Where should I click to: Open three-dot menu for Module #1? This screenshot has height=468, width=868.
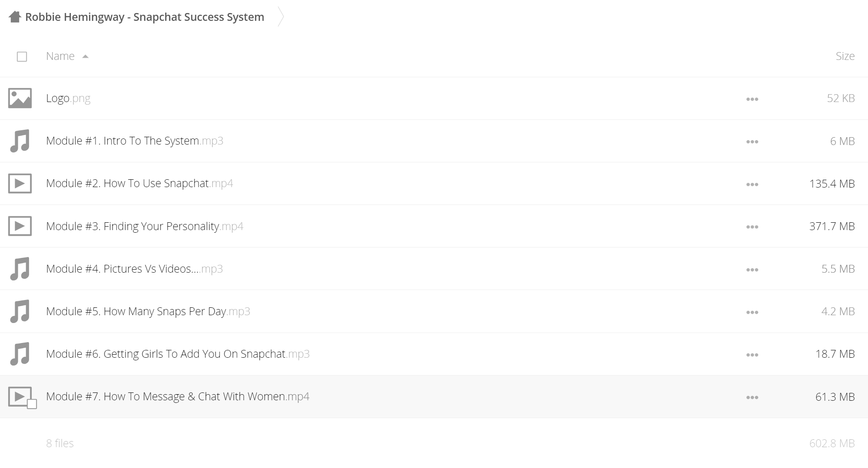pyautogui.click(x=752, y=142)
